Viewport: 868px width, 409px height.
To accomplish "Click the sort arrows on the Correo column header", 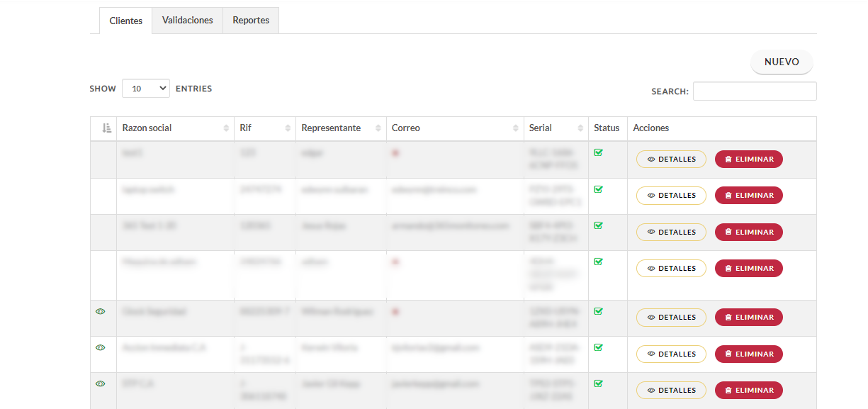I will [517, 128].
